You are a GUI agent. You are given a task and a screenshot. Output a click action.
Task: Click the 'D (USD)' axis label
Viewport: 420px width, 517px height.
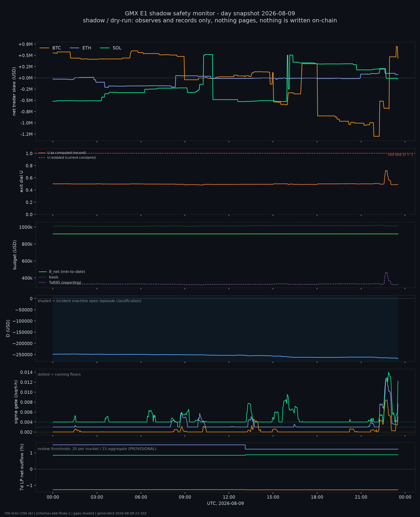pyautogui.click(x=8, y=328)
